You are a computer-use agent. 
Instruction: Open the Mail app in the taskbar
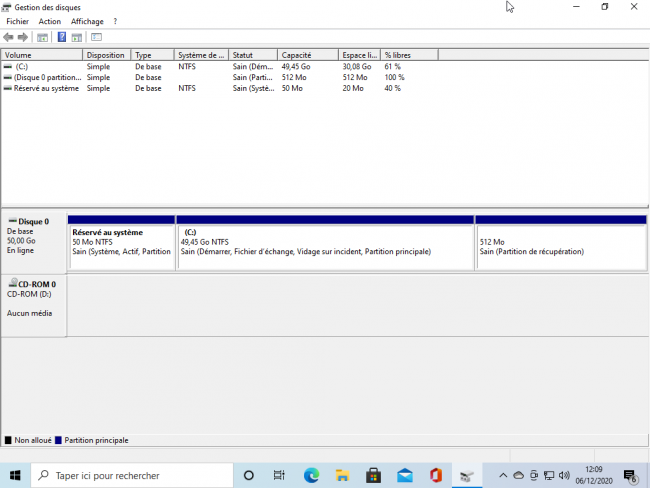tap(404, 475)
